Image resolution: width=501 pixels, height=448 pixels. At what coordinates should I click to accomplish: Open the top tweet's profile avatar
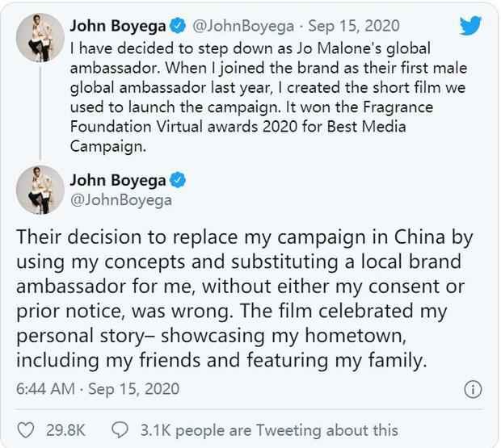coord(40,38)
